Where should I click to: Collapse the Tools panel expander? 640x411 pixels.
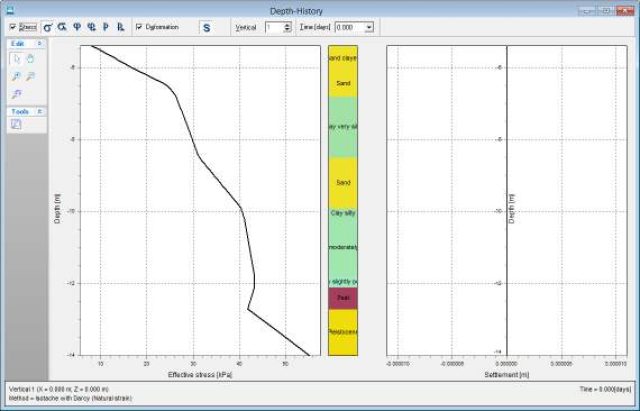tap(40, 111)
